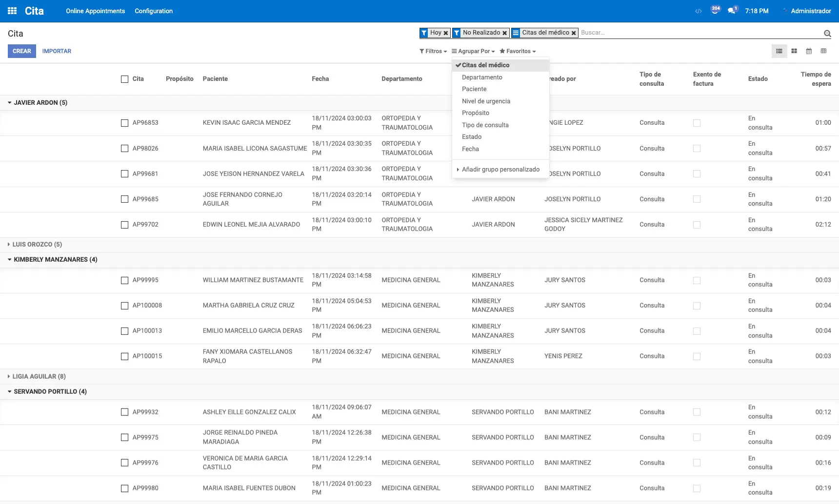Switch to calendar view

pyautogui.click(x=809, y=51)
